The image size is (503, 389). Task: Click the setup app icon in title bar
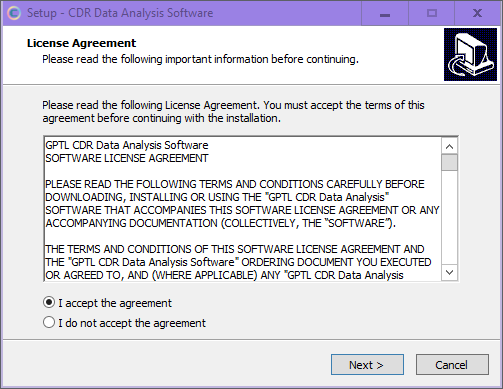tap(14, 13)
